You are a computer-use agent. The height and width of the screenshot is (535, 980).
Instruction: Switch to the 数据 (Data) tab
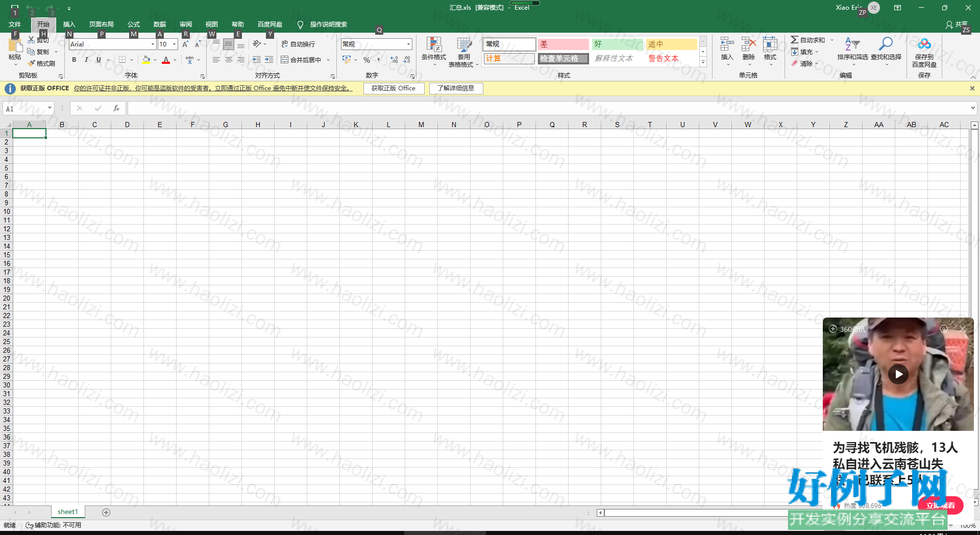point(160,24)
